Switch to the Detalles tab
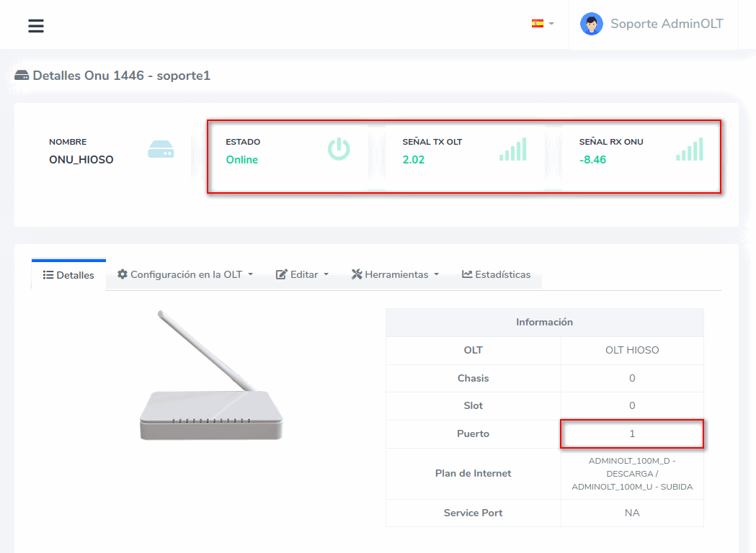 pos(68,275)
